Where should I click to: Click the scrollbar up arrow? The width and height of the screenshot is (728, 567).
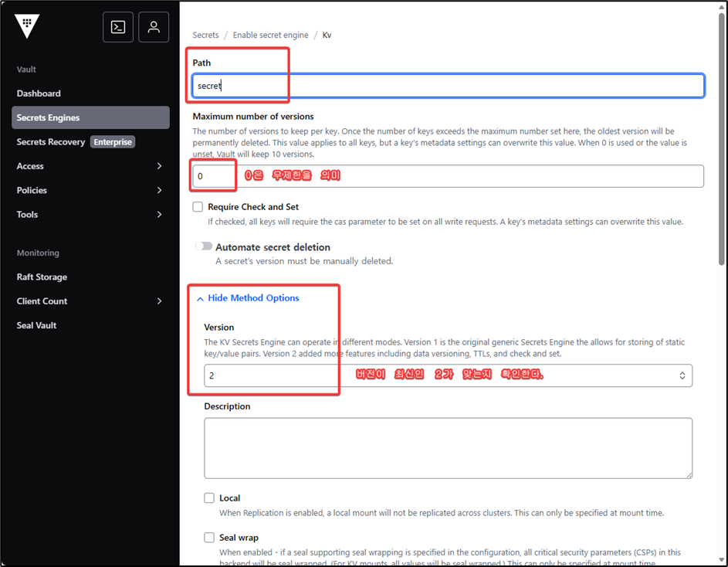tap(722, 6)
